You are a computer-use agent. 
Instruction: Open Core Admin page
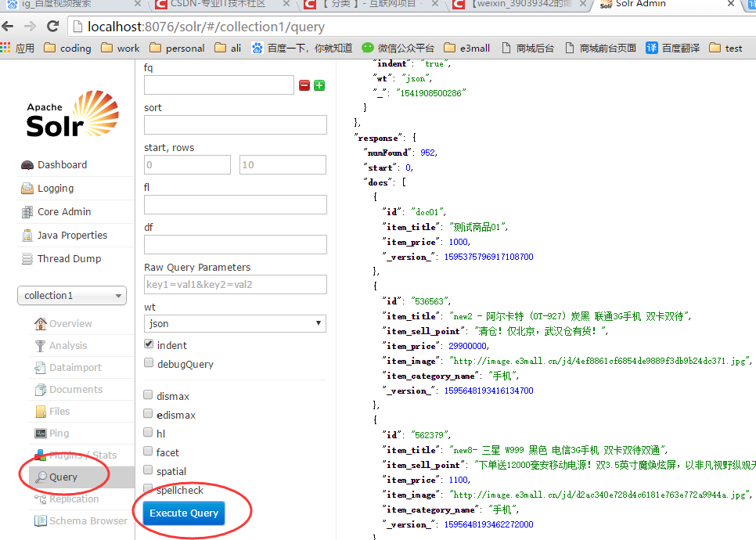coord(64,211)
